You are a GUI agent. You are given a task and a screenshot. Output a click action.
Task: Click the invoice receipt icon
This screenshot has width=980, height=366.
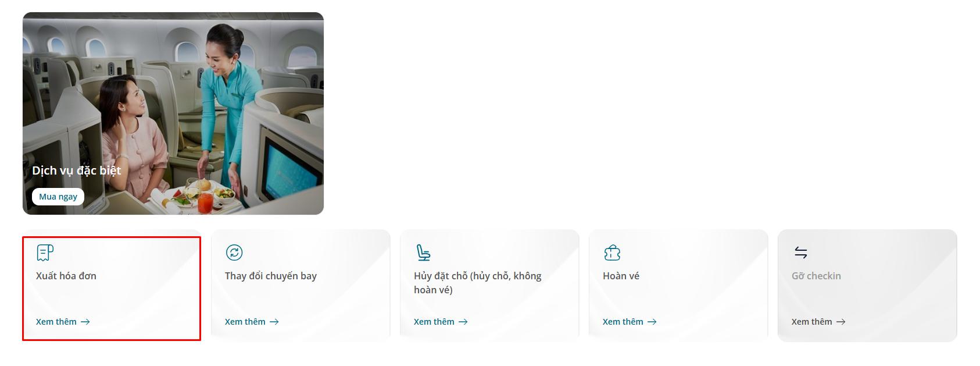pos(45,253)
